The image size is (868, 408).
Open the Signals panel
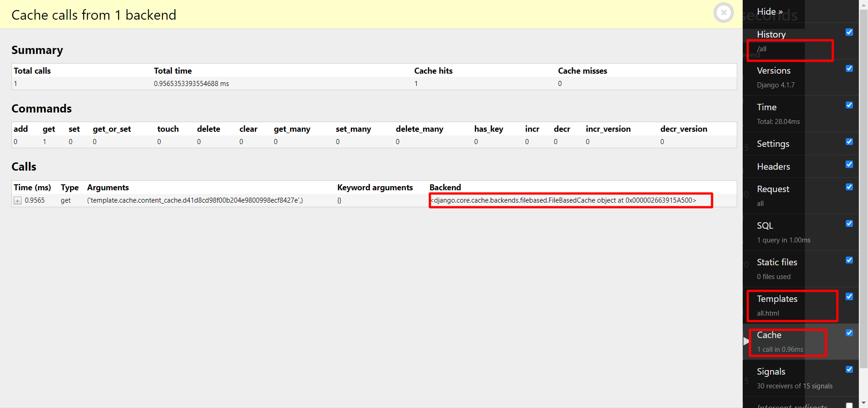[x=771, y=371]
